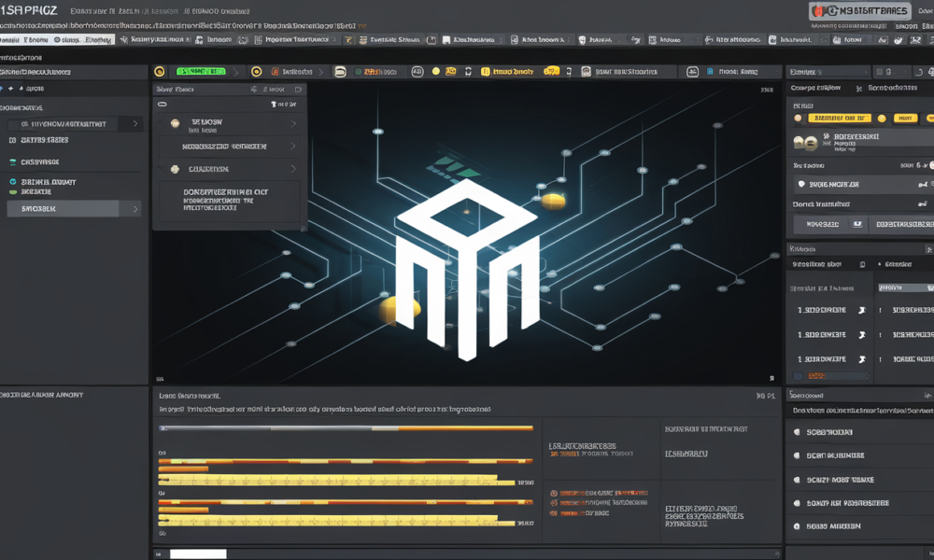This screenshot has width=934, height=560.
Task: Click the red circle icon atop bottom legend list
Action: tap(553, 494)
